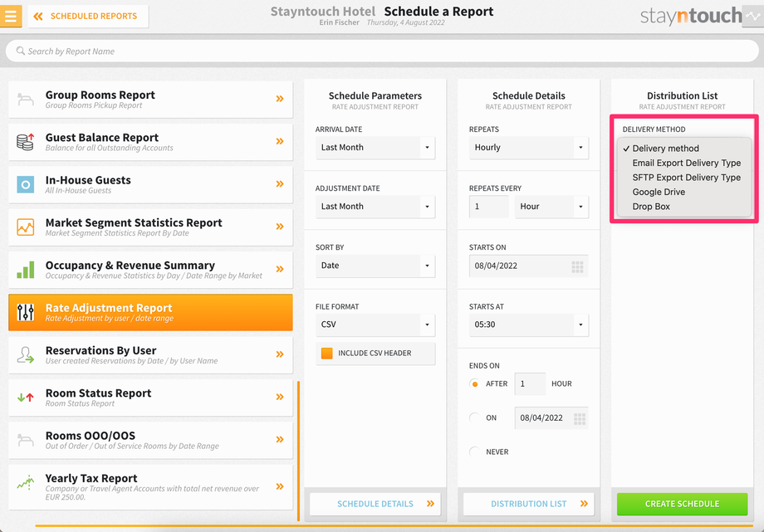
Task: Click the report list orange scrollbar
Action: 298,451
